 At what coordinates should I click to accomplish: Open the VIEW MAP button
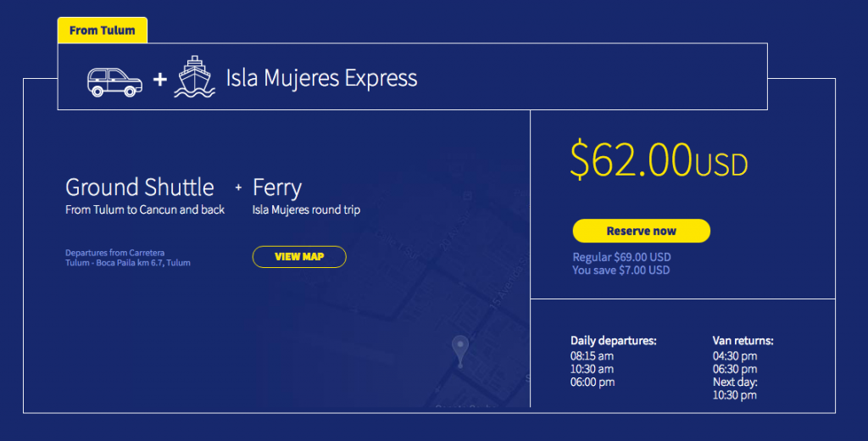coord(299,256)
